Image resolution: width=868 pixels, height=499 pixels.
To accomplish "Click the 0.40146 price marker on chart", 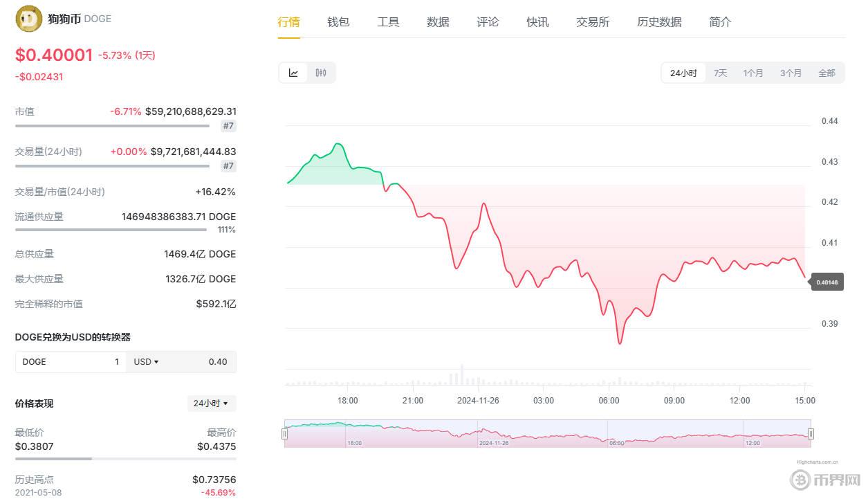I will [x=826, y=282].
